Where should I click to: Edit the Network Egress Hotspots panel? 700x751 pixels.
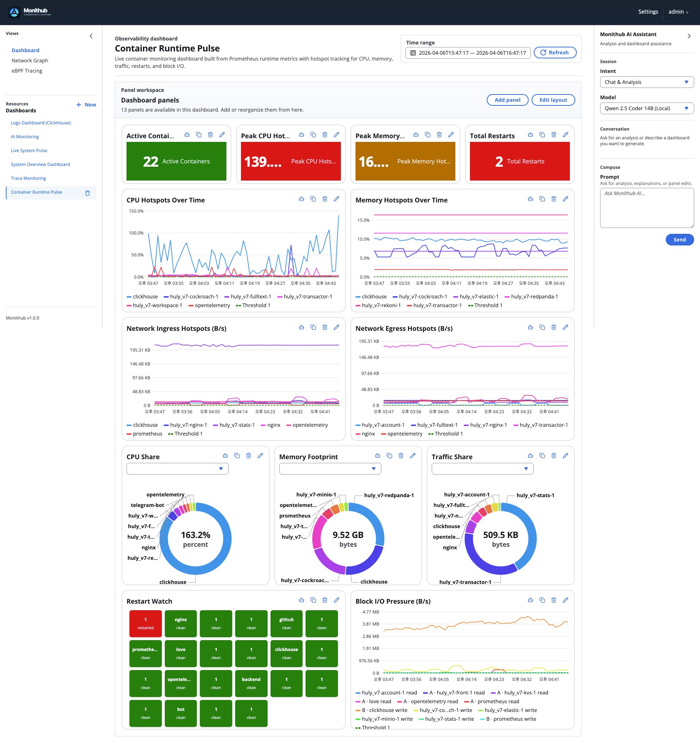(x=565, y=327)
